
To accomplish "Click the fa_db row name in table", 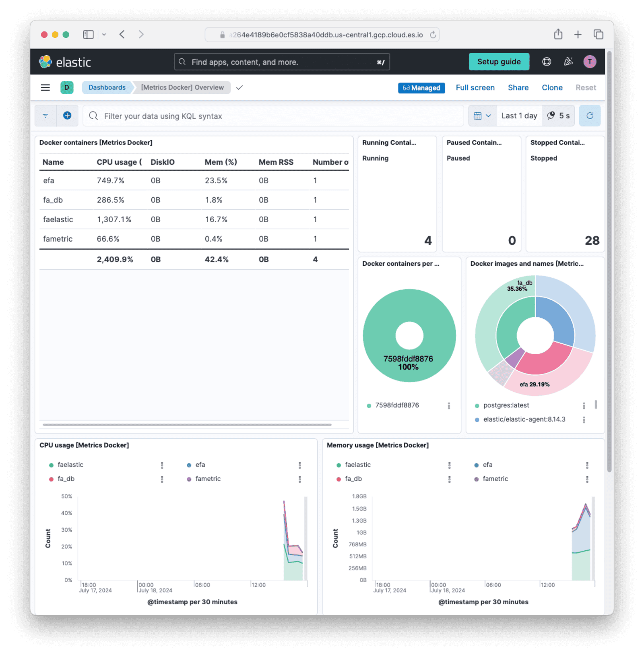I will pos(53,200).
